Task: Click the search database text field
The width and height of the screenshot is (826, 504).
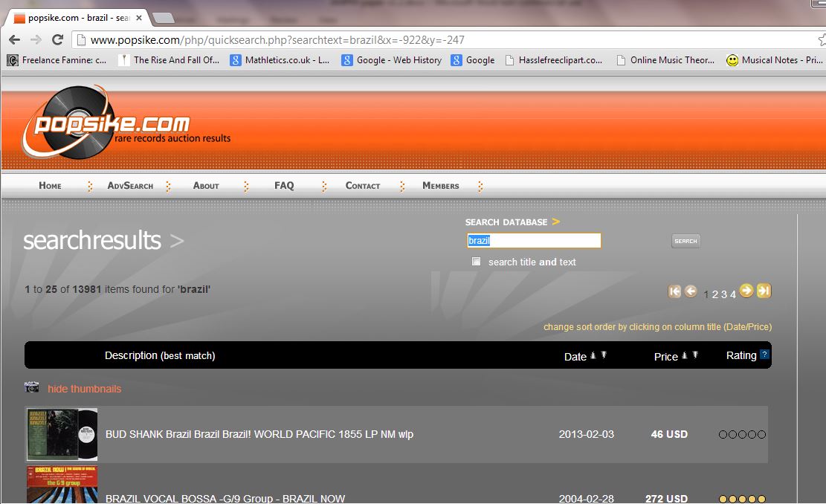Action: [534, 241]
